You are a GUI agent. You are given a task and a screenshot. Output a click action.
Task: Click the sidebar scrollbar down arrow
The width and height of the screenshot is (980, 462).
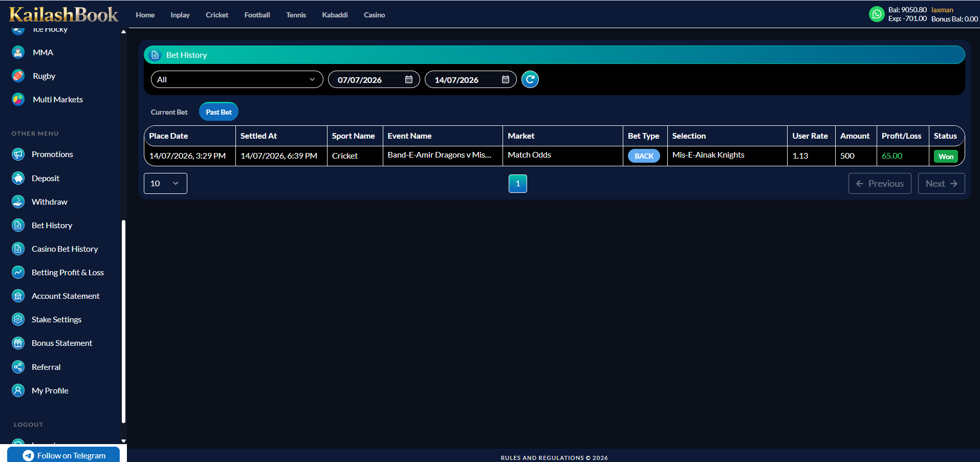pos(123,441)
